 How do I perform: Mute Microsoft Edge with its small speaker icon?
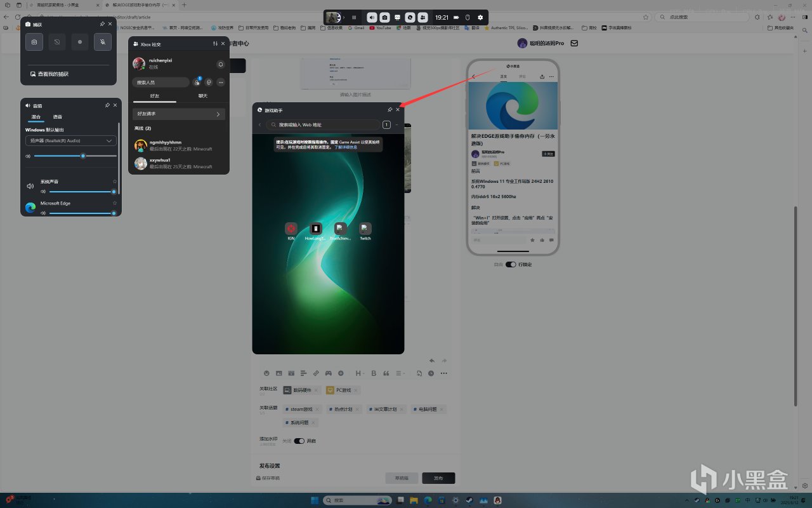click(43, 213)
